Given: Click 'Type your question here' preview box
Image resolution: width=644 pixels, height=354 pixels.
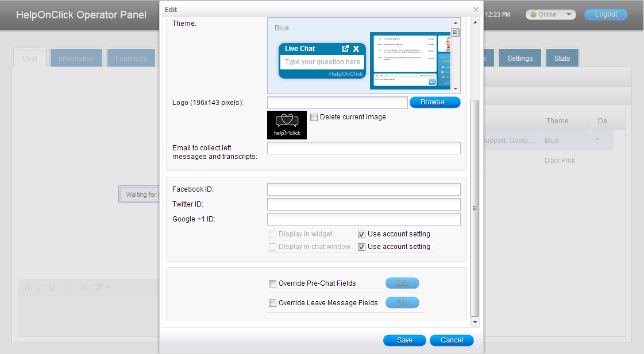Looking at the screenshot, I should tap(322, 62).
